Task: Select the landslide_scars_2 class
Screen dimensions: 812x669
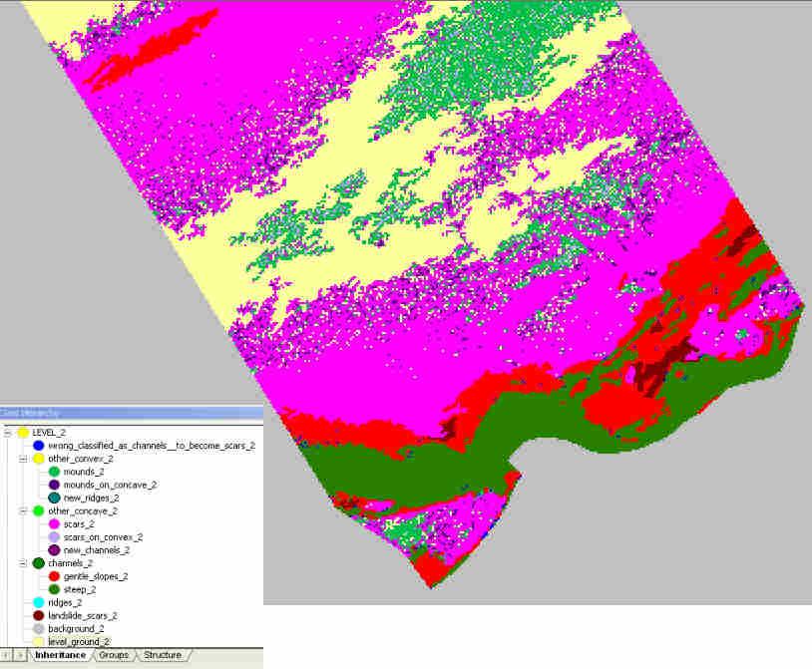Action: (83, 616)
